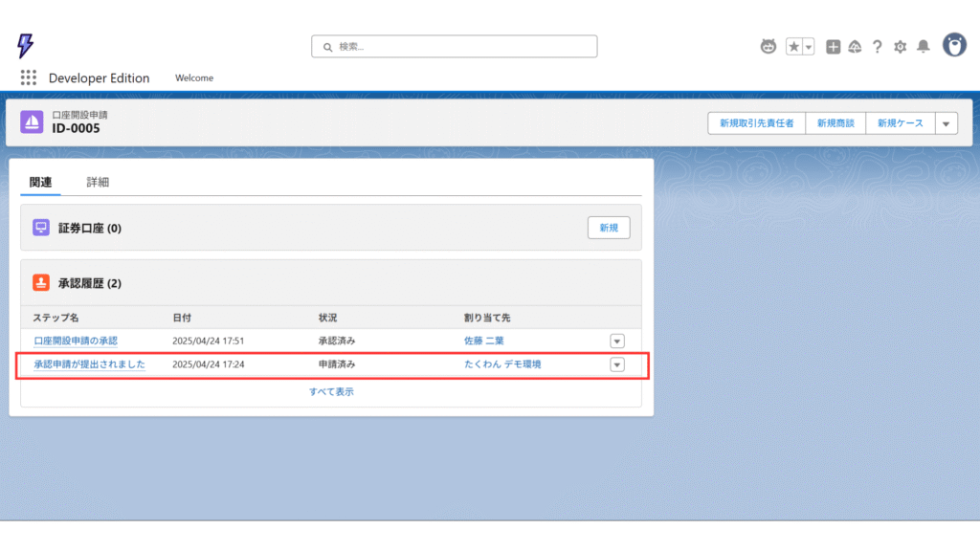Open the user profile avatar

click(954, 46)
